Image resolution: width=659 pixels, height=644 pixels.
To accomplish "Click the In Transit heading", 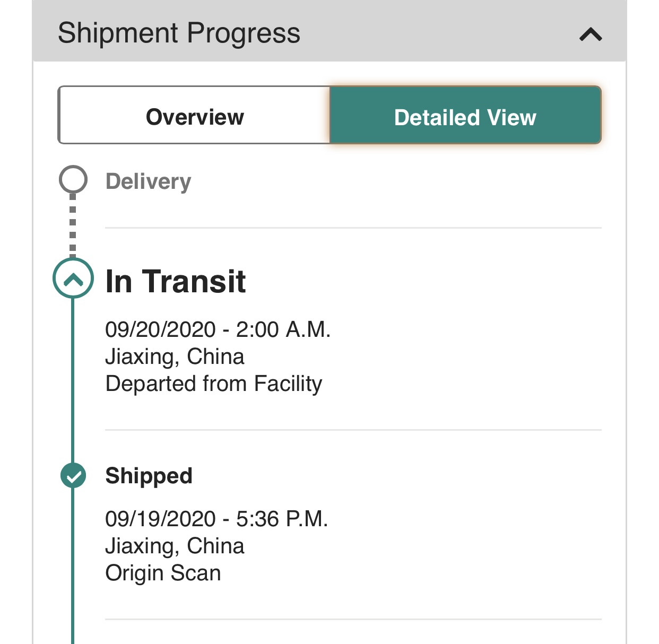I will tap(176, 281).
